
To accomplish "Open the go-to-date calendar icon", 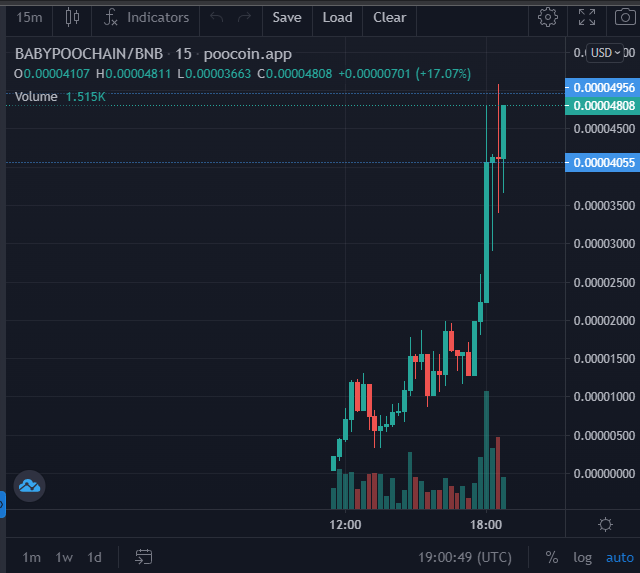I will [x=144, y=557].
